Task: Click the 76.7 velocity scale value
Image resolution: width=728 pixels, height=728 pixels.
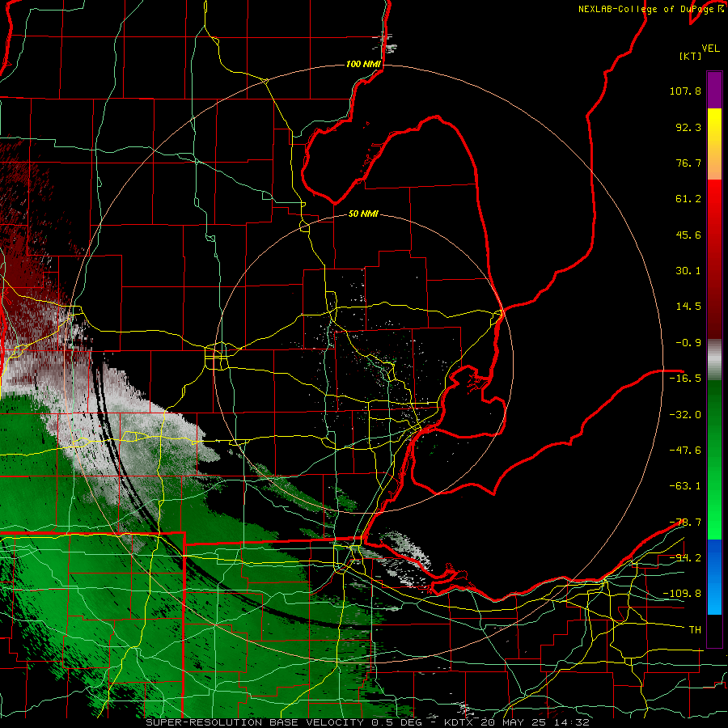Action: point(688,163)
